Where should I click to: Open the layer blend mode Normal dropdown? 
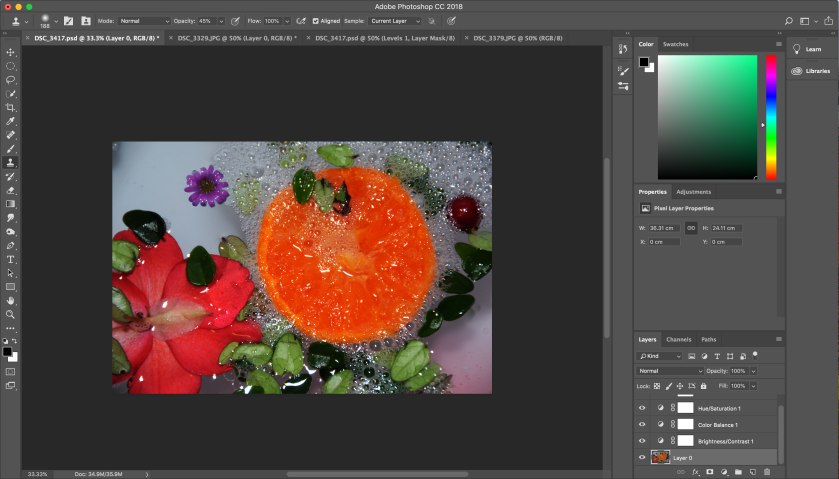click(669, 371)
